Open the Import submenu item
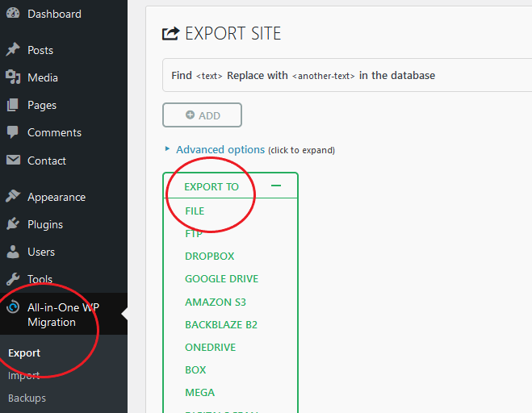The image size is (532, 413). click(x=23, y=376)
